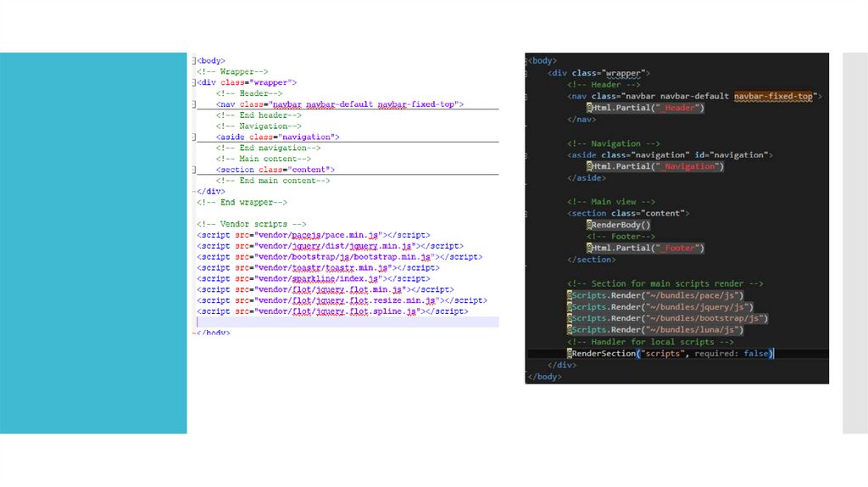The width and height of the screenshot is (868, 487).
Task: Select 'Section for main scripts render' comment
Action: click(665, 283)
